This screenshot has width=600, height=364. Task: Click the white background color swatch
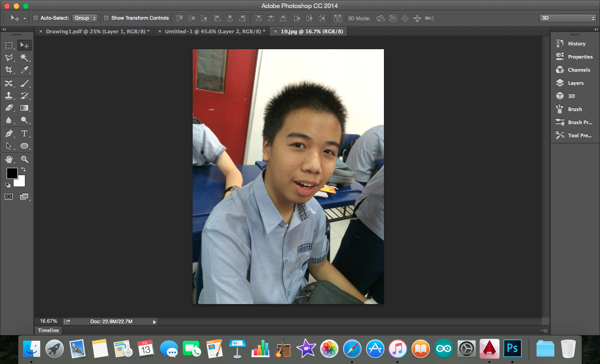tap(21, 182)
